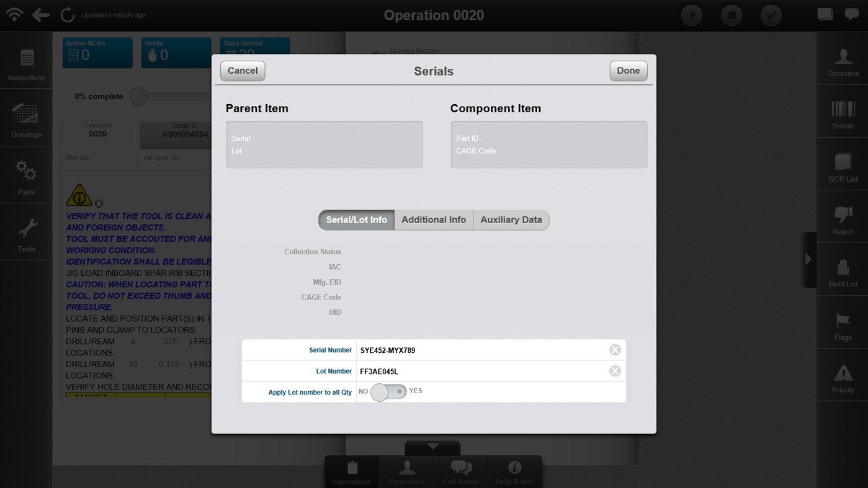This screenshot has width=868, height=488.
Task: Open the Serials panel on the right
Action: (843, 112)
